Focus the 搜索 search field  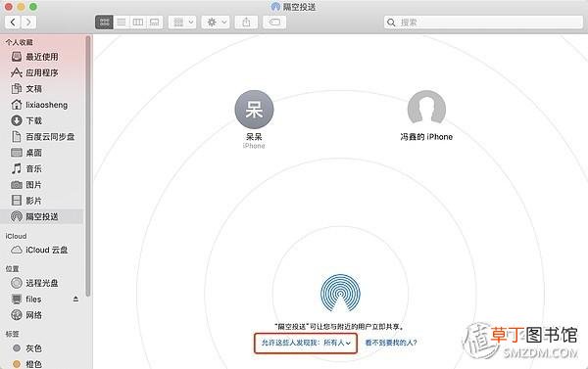(483, 23)
